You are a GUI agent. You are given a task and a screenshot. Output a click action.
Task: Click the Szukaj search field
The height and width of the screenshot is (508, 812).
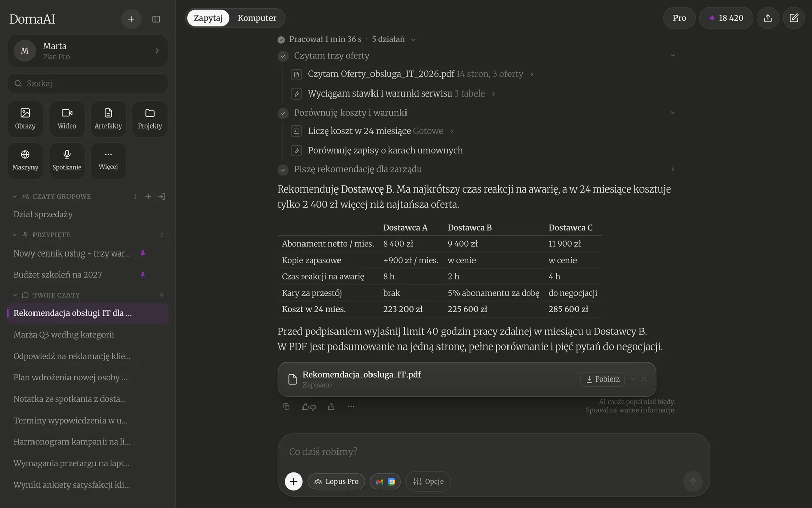(x=87, y=83)
